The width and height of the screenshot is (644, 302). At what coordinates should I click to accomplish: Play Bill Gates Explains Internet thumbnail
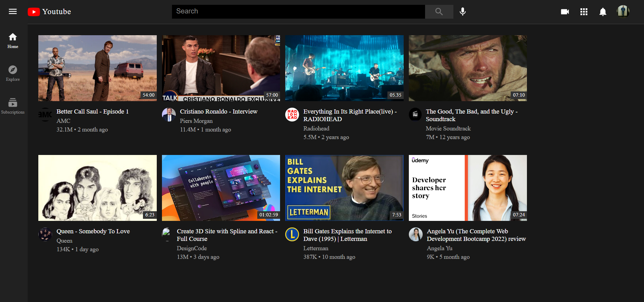click(x=344, y=188)
